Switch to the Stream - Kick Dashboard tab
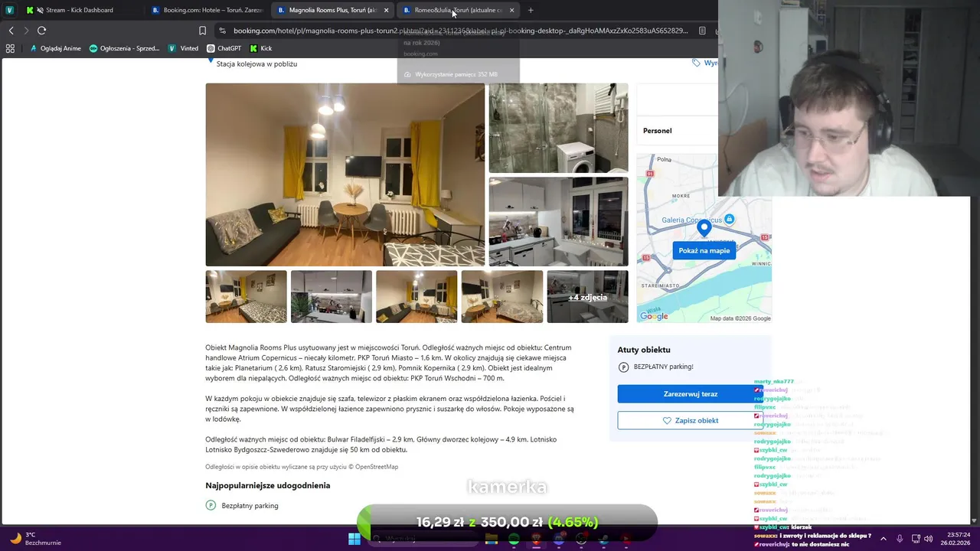 [79, 10]
